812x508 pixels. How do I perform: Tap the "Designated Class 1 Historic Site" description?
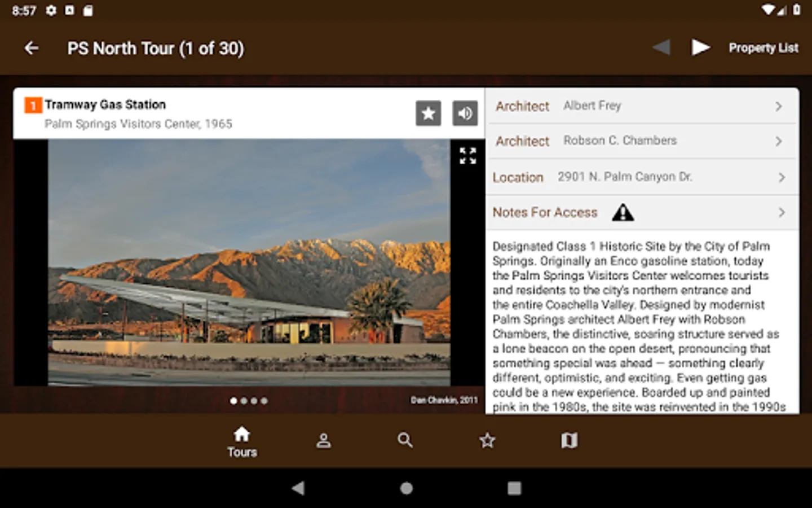pyautogui.click(x=639, y=326)
